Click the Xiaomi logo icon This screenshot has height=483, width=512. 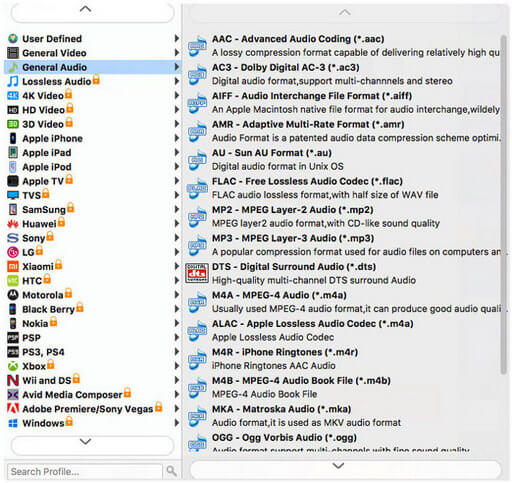coord(13,266)
